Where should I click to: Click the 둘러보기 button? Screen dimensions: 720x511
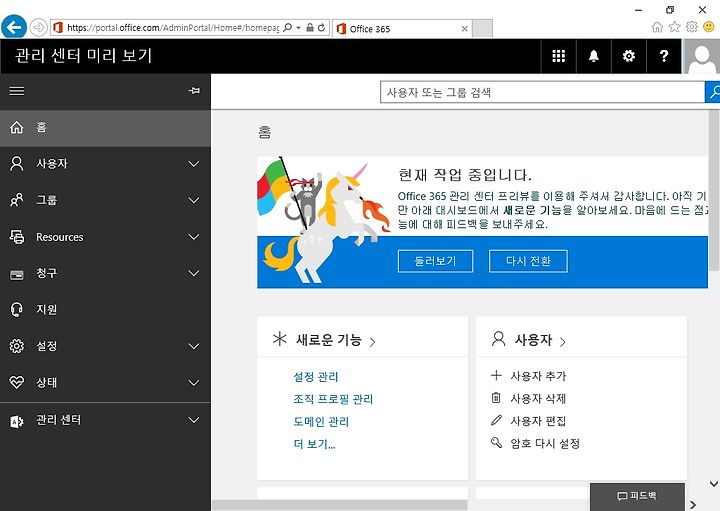click(x=435, y=261)
